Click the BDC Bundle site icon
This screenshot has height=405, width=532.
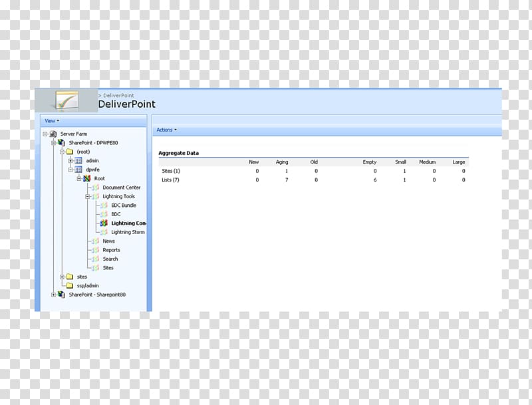pos(104,205)
